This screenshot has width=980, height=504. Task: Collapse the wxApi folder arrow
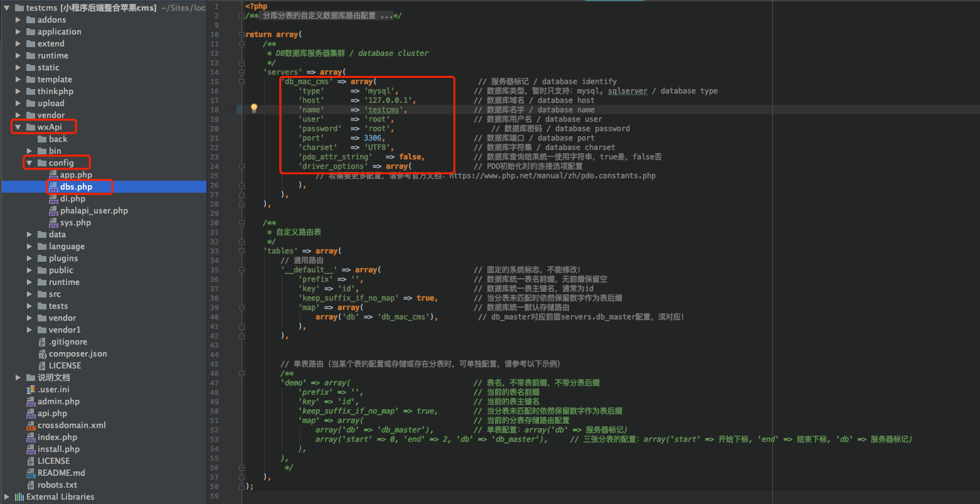pyautogui.click(x=18, y=127)
